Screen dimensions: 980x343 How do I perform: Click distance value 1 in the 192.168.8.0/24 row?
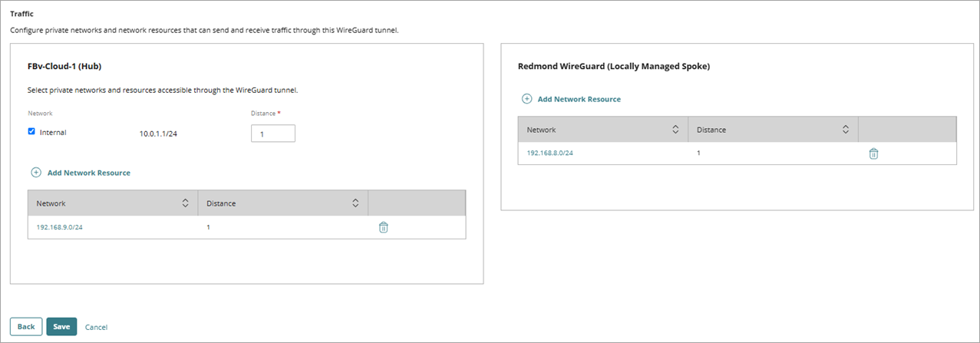[x=698, y=153]
